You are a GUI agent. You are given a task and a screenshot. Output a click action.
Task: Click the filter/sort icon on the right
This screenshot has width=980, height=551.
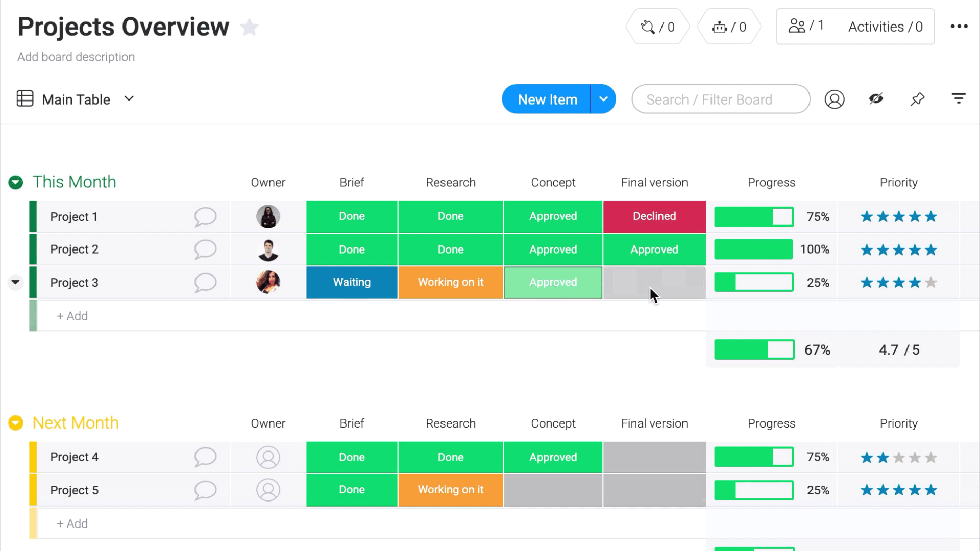[959, 99]
